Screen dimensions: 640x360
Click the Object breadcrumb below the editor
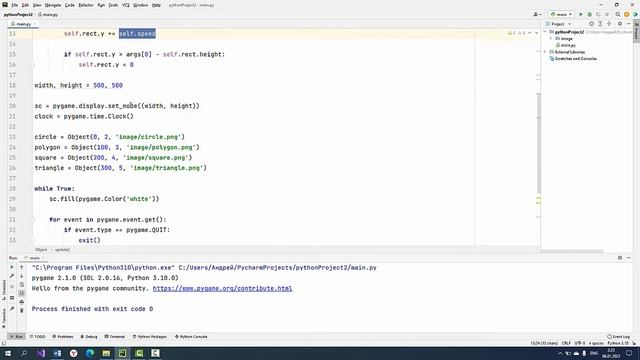click(41, 249)
